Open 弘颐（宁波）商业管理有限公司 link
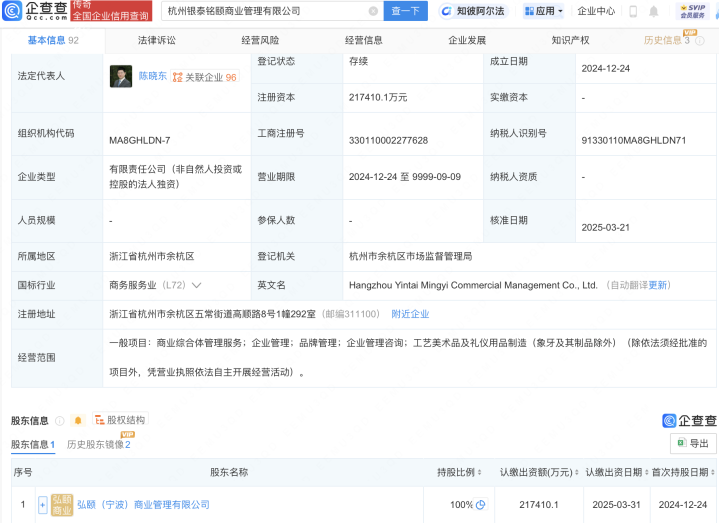This screenshot has width=719, height=523. [x=144, y=505]
